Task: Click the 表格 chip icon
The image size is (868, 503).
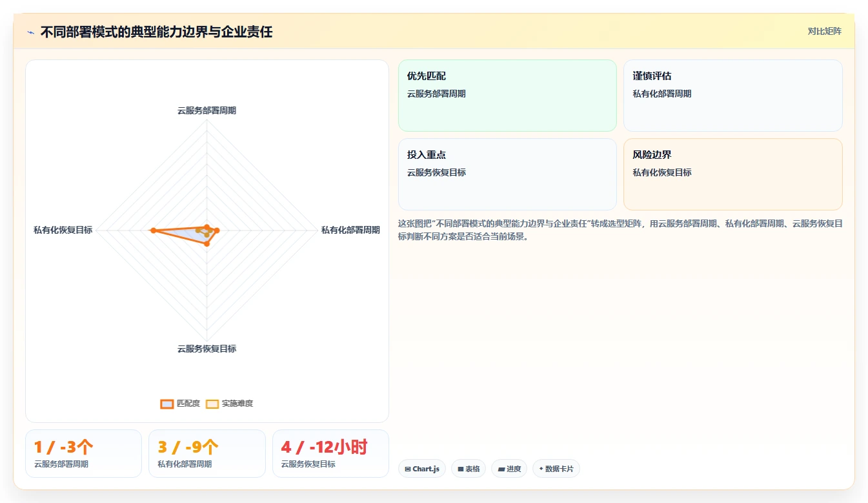Action: (461, 469)
